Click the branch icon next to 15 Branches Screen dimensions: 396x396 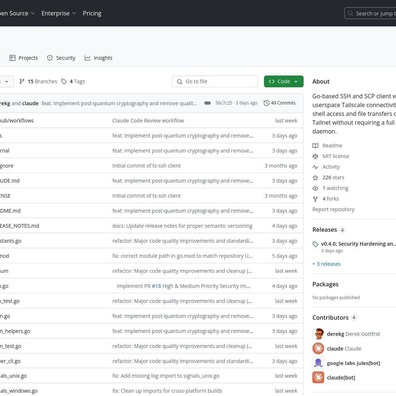[x=22, y=81]
